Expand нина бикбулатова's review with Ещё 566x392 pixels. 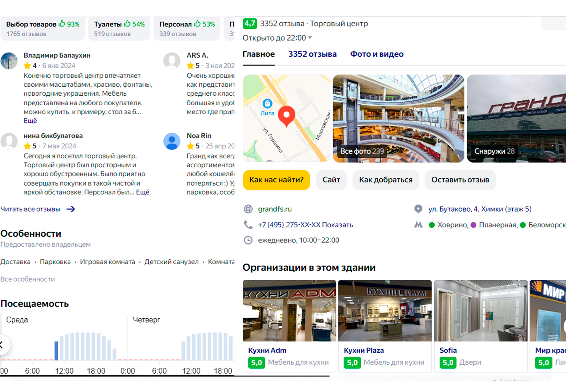coord(143,192)
